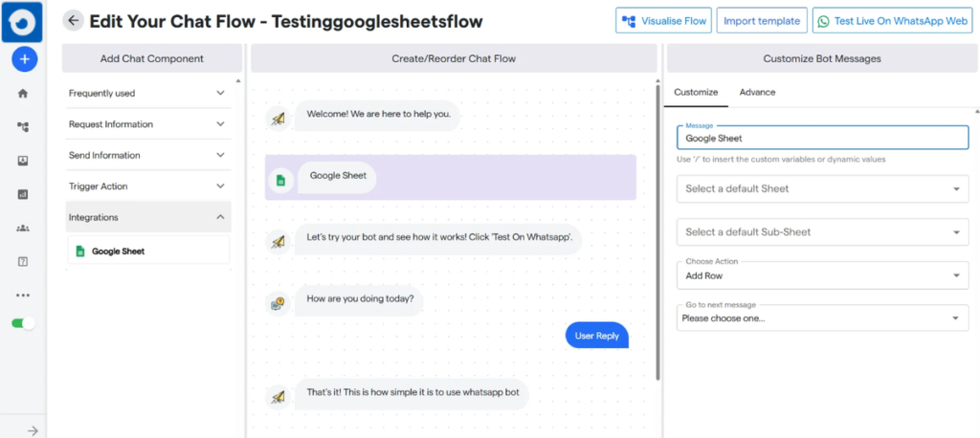Open the three-dots more menu in sidebar
980x438 pixels.
pyautogui.click(x=23, y=296)
